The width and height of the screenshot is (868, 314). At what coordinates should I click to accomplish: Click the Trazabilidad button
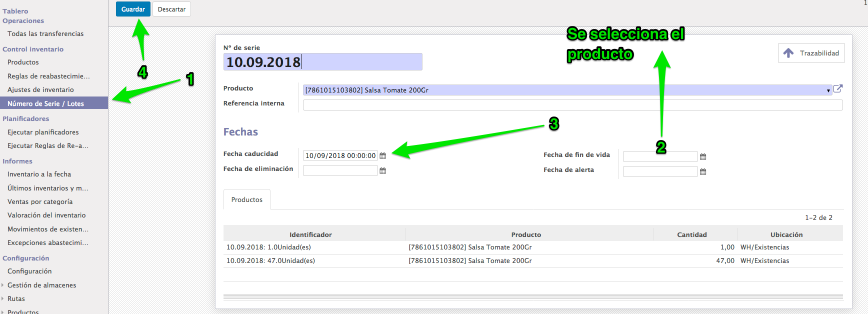[x=811, y=53]
